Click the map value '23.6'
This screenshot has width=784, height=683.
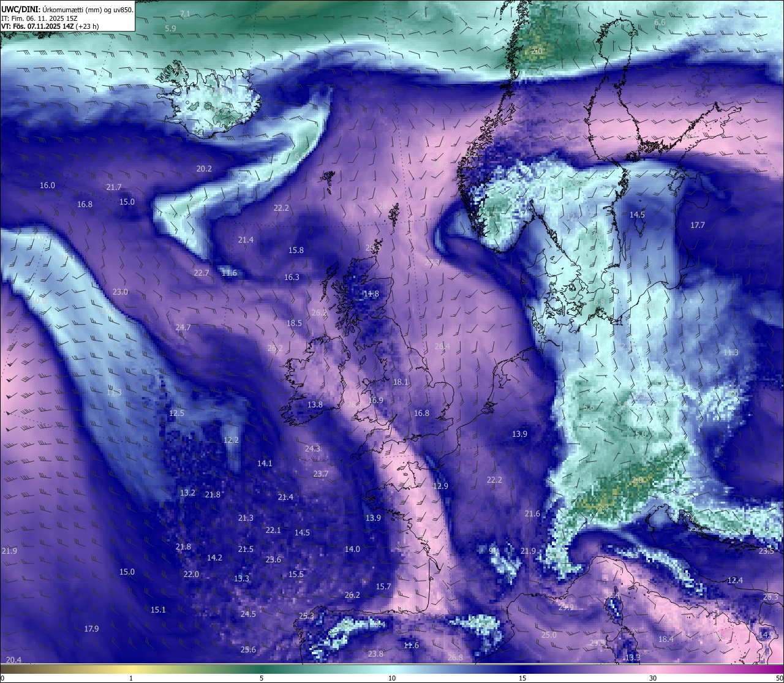pos(273,559)
